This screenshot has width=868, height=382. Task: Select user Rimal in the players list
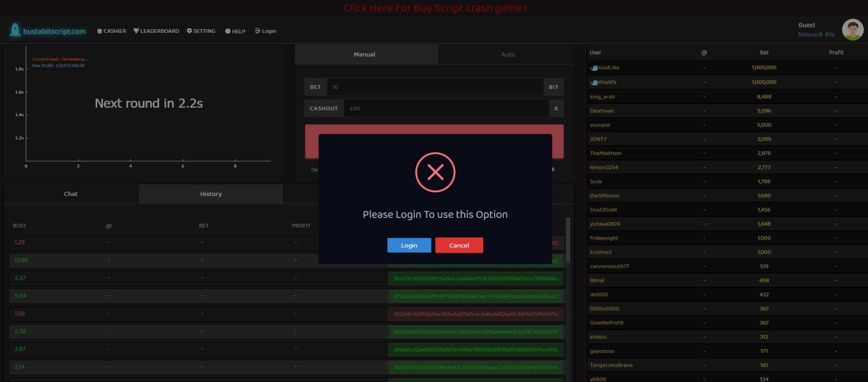[x=597, y=280]
